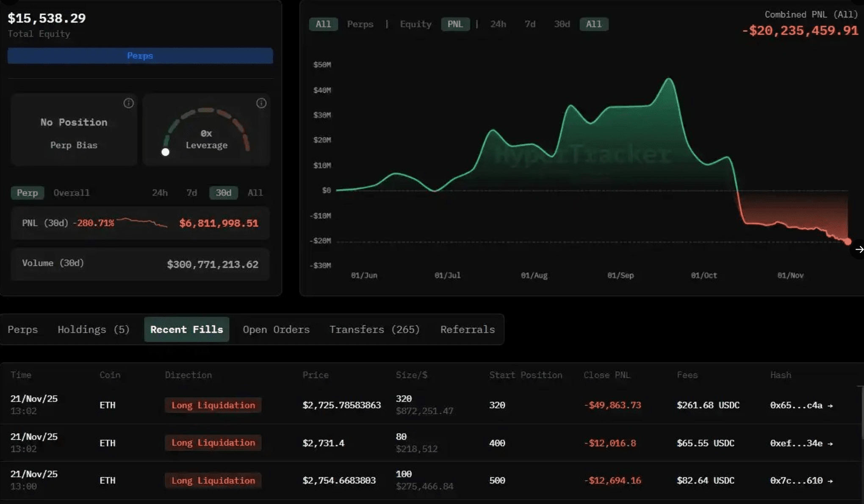The image size is (864, 504).
Task: Select chart Equity view
Action: coord(415,24)
